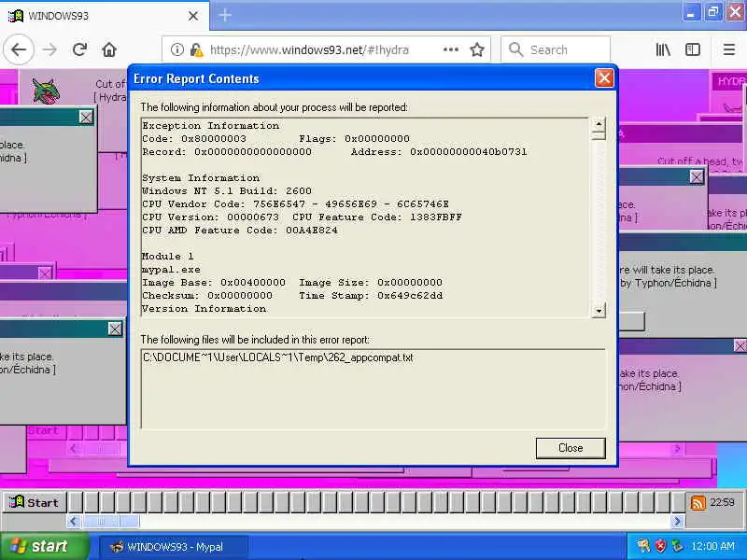The width and height of the screenshot is (747, 560).
Task: Click the forward navigation arrow
Action: pyautogui.click(x=49, y=49)
